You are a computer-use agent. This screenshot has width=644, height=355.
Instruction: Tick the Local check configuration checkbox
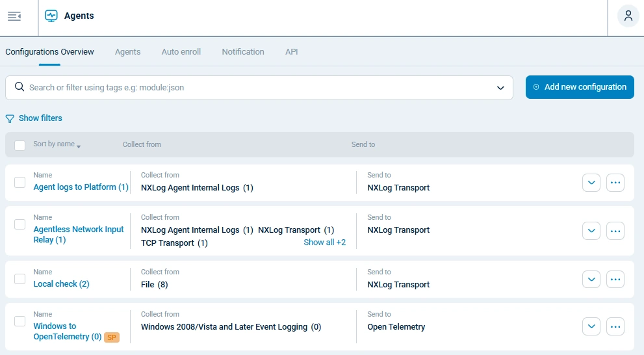point(19,279)
